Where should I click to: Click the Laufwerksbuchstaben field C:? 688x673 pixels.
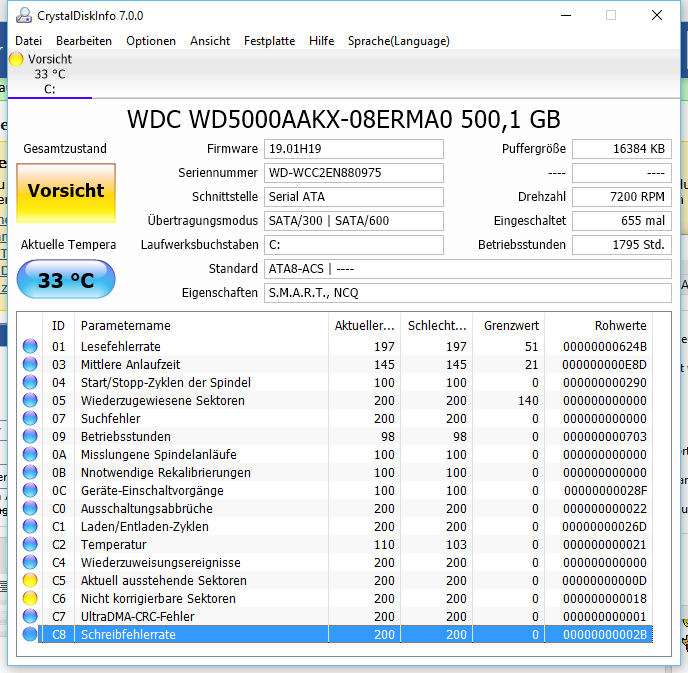354,244
